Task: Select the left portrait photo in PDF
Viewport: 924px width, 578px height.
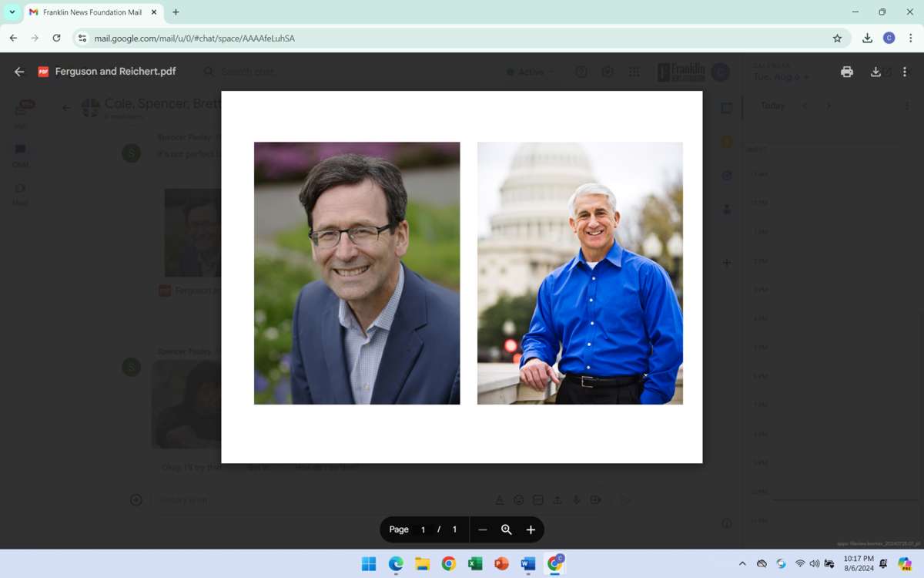Action: tap(357, 273)
